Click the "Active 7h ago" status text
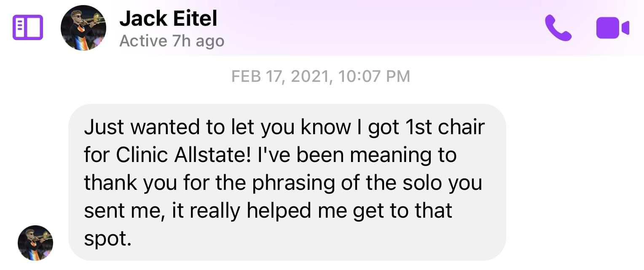Screen dimensions: 644x270 click(172, 41)
